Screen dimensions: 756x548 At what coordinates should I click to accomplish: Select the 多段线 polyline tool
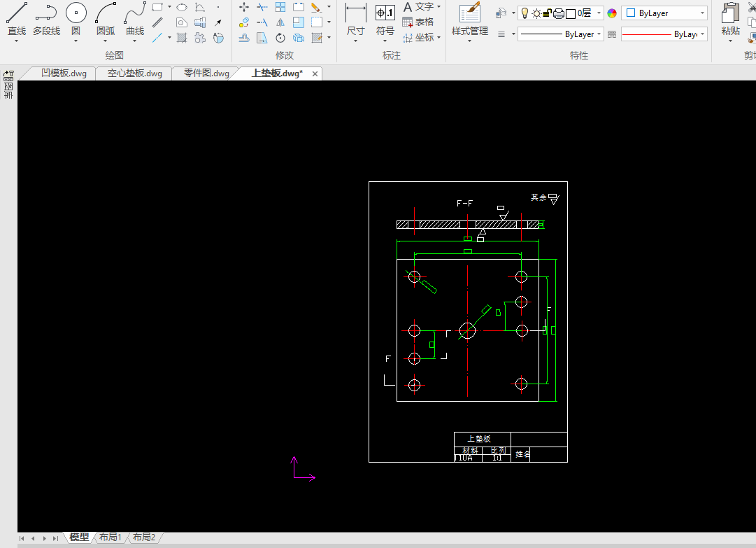[x=46, y=20]
